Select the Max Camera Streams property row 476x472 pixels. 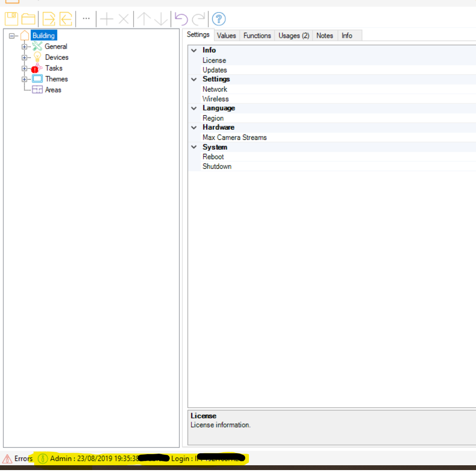pyautogui.click(x=234, y=137)
